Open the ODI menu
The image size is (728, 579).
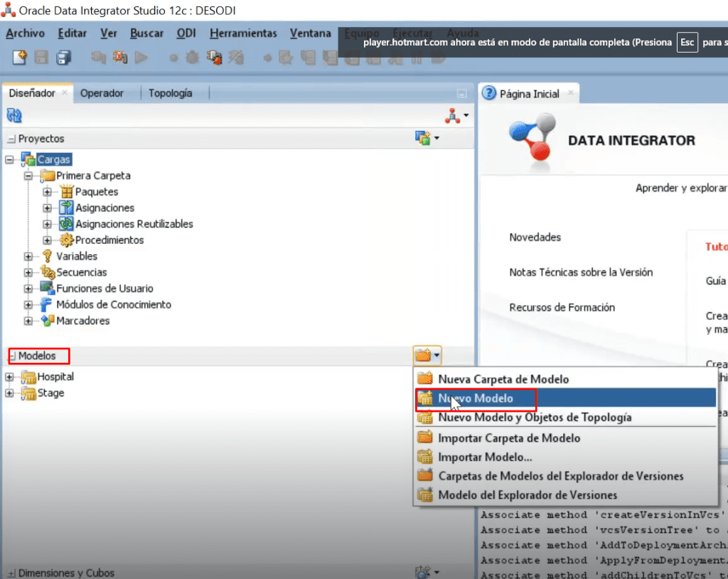pos(186,33)
